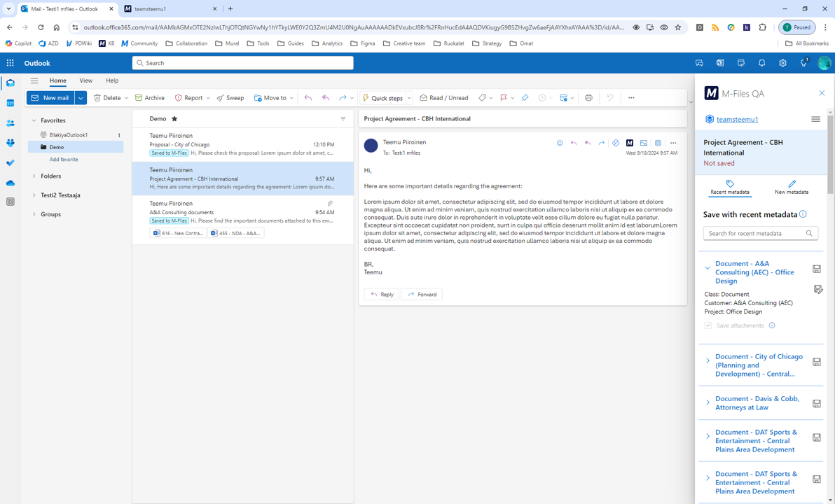Expand the City of Chicago metadata entry

coord(708,360)
